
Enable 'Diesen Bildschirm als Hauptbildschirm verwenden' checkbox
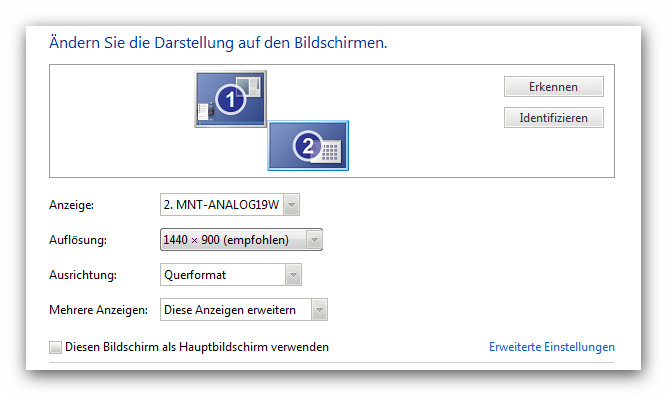click(x=55, y=347)
